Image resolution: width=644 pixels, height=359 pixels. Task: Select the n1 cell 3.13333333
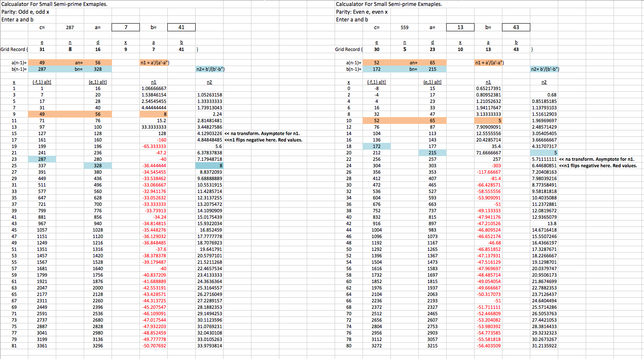click(488, 114)
